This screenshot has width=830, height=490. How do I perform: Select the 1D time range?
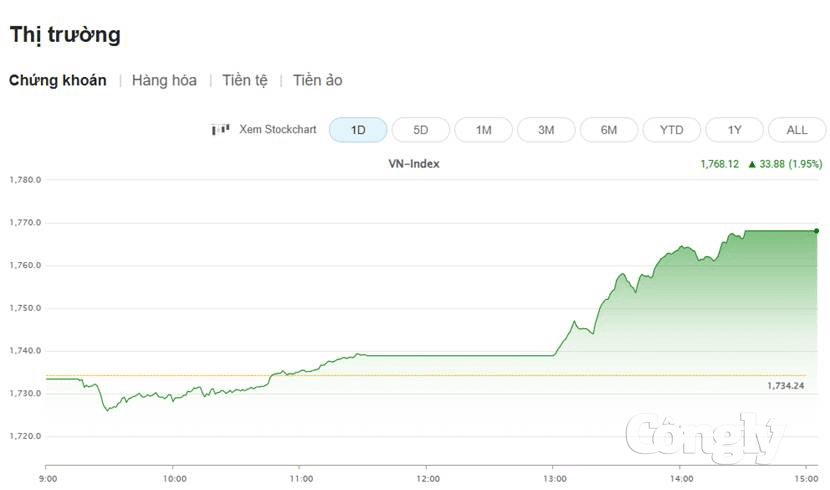tap(358, 130)
